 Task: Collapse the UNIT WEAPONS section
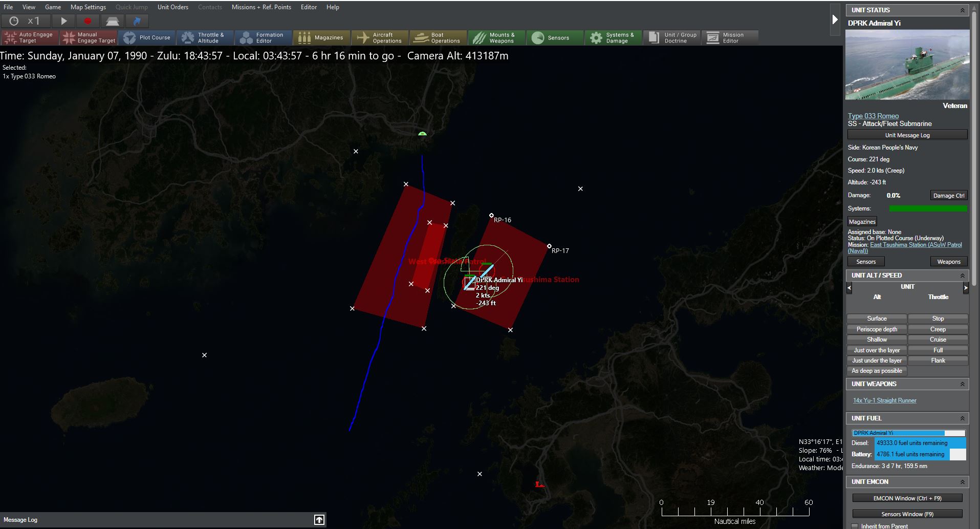tap(962, 384)
